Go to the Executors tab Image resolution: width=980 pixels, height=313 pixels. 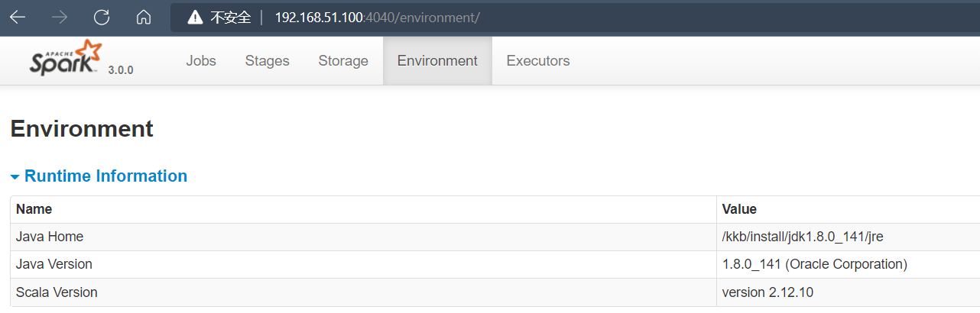(x=538, y=61)
